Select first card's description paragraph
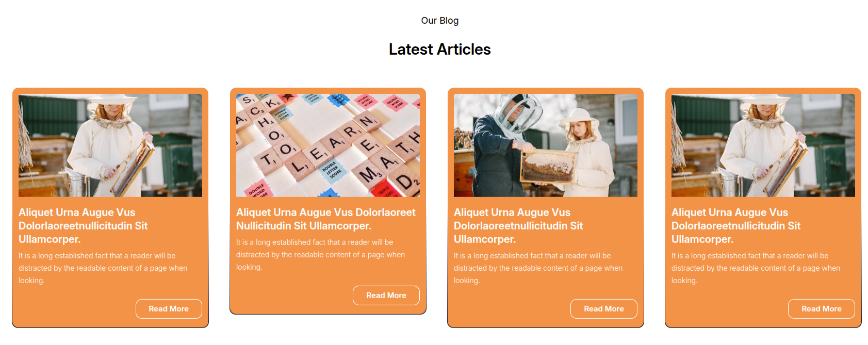The image size is (868, 345). tap(103, 268)
